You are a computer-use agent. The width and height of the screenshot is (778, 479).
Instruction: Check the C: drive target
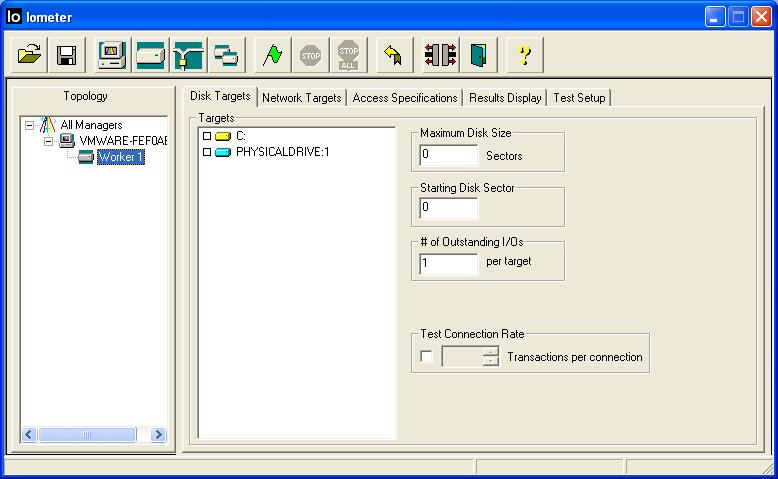tap(207, 136)
